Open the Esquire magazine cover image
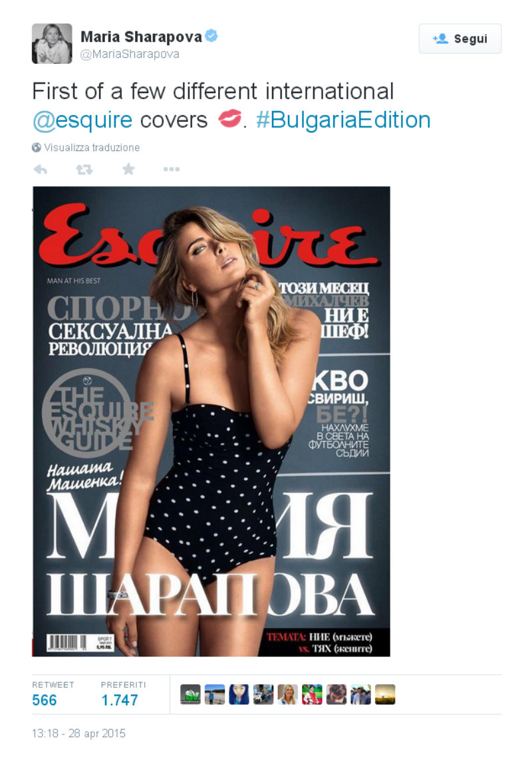Image resolution: width=532 pixels, height=765 pixels. 211,422
